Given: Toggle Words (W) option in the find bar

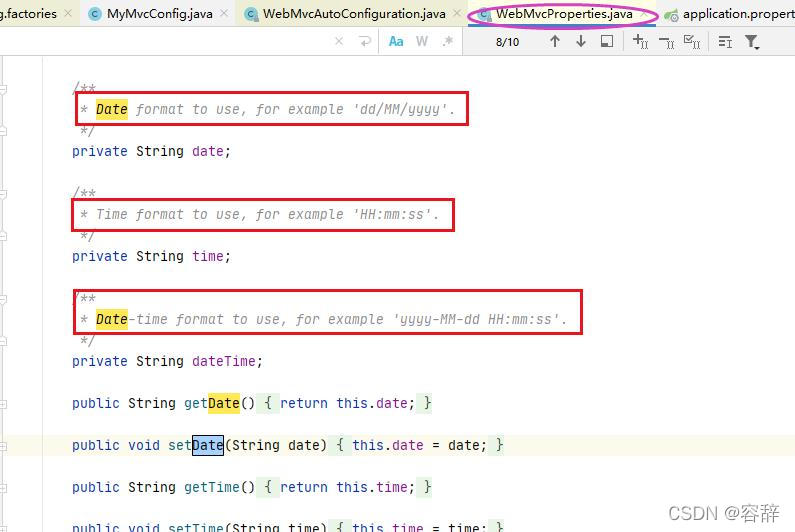Looking at the screenshot, I should pos(422,42).
